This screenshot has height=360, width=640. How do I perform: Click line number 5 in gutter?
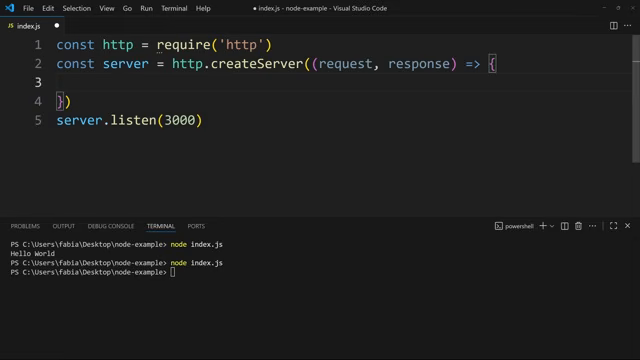coord(38,120)
